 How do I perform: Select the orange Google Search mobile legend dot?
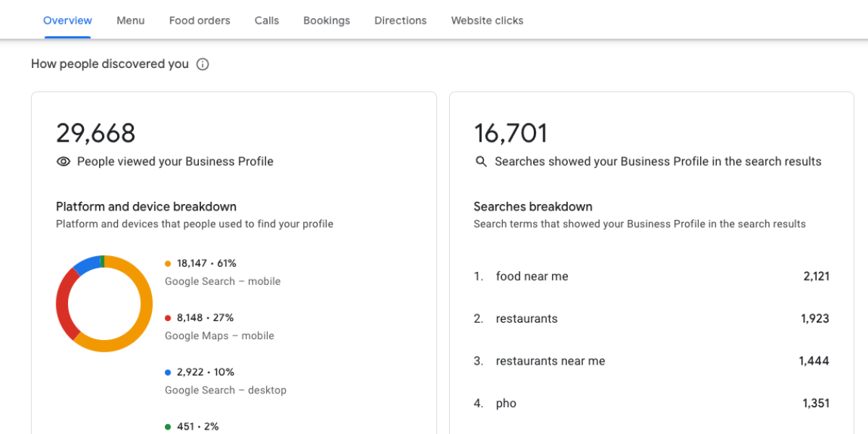pyautogui.click(x=168, y=263)
